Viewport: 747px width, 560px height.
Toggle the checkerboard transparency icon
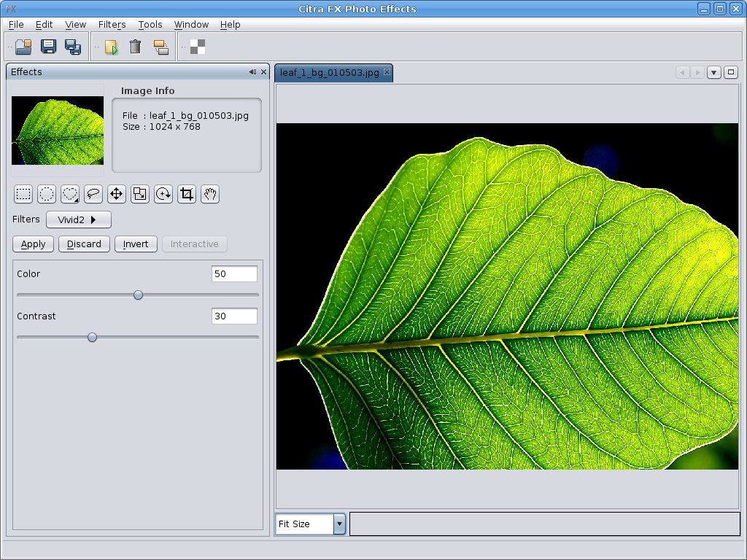[x=198, y=47]
